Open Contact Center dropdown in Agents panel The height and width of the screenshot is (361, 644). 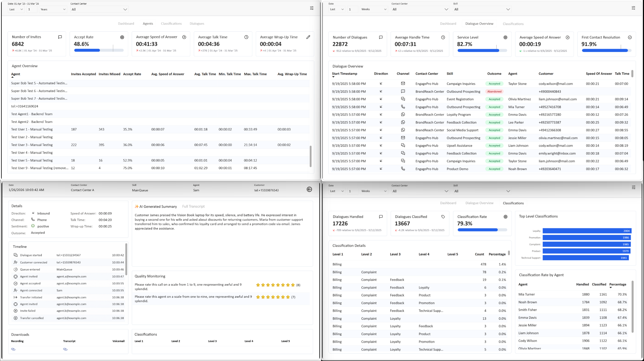coord(99,9)
